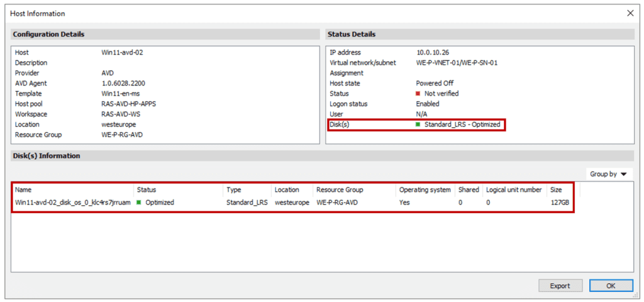Viewport: 644px width, 302px height.
Task: Sort by Resource Group column header
Action: tap(340, 189)
